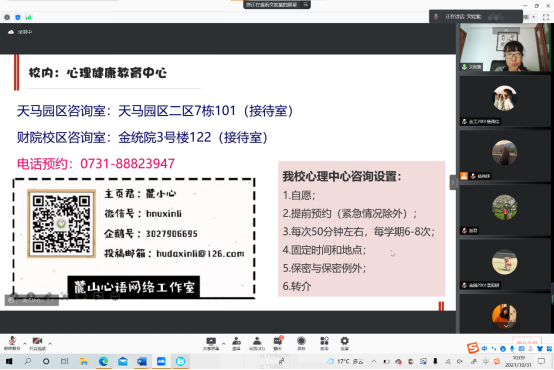Toggle fullscreen icon at top right
554x370 pixels.
click(546, 17)
